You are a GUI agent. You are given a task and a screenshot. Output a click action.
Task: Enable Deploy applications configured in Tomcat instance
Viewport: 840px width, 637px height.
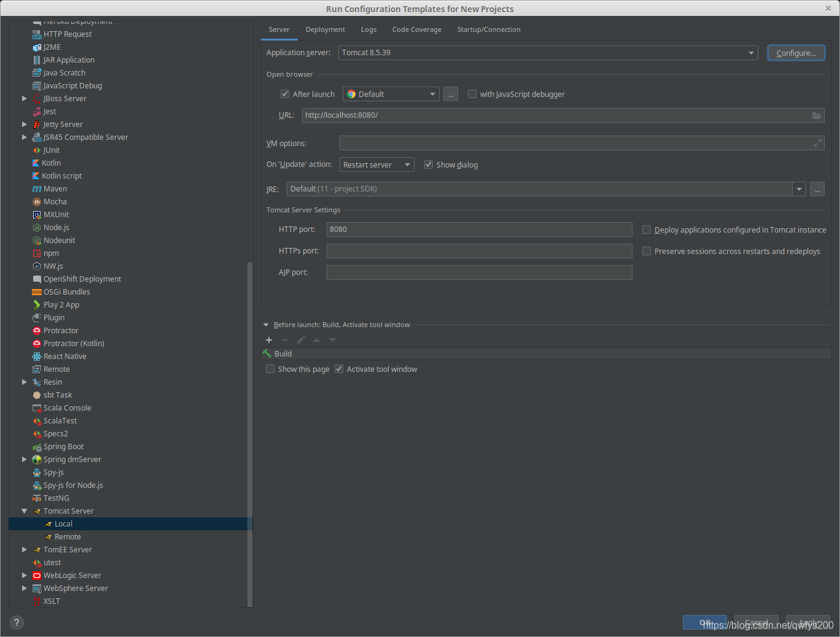tap(647, 230)
